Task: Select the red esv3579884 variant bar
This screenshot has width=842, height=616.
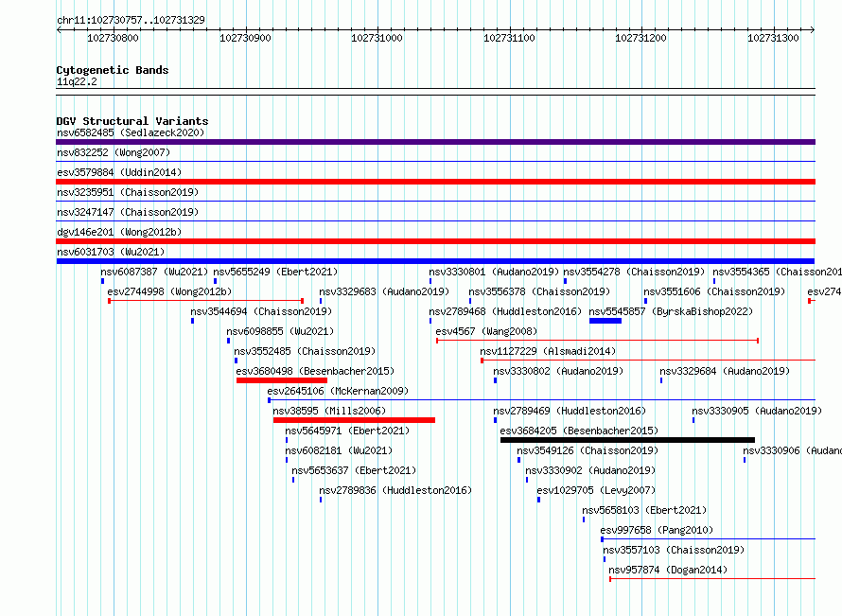Action: pyautogui.click(x=435, y=182)
